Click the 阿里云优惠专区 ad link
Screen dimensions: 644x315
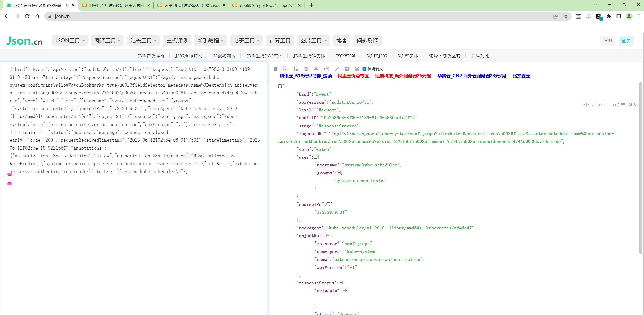(353, 76)
